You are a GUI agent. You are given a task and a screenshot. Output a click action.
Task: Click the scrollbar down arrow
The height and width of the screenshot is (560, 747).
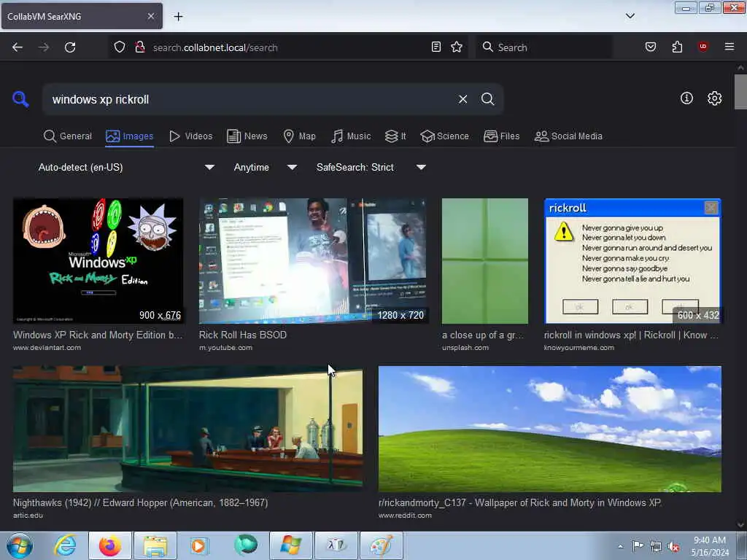click(x=740, y=525)
